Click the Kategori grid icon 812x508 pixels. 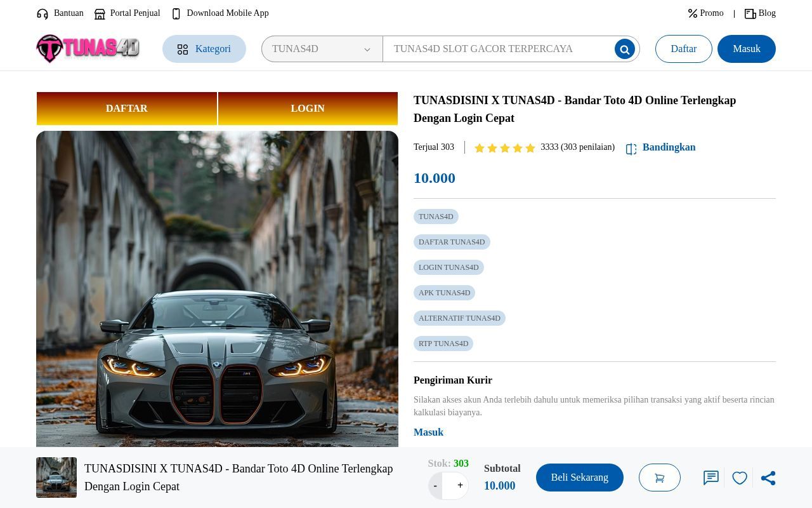point(183,50)
